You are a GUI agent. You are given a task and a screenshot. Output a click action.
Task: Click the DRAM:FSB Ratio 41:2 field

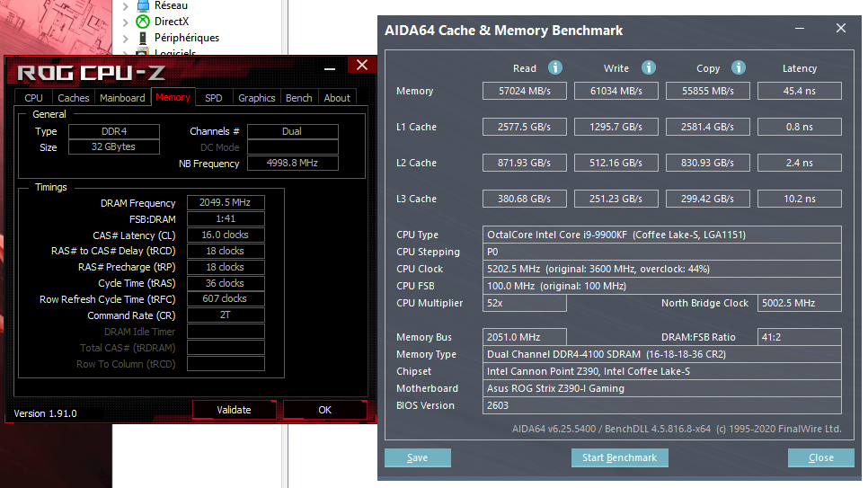point(800,337)
